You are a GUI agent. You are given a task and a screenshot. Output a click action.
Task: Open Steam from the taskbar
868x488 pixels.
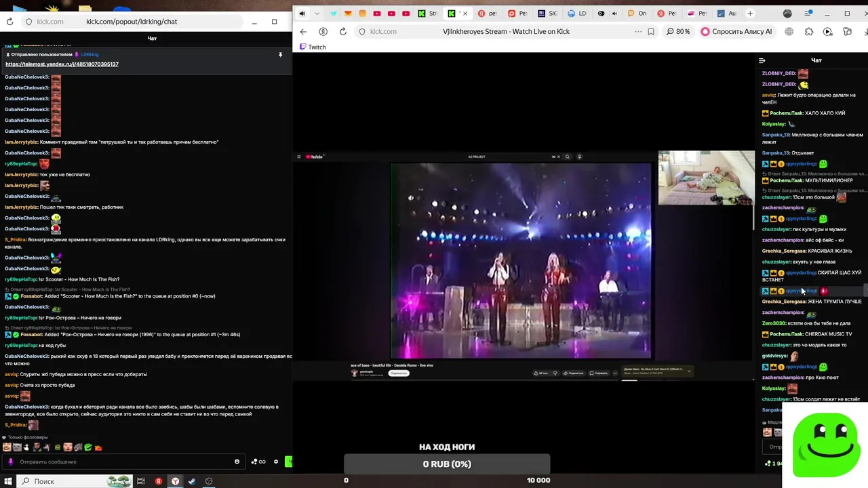(192, 481)
